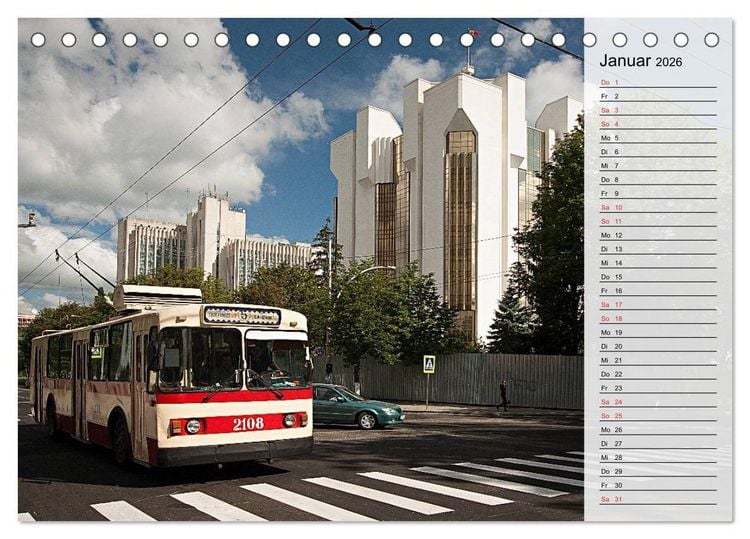The width and height of the screenshot is (750, 539).
Task: Click the calendar row 'Do 1'
Action: (x=658, y=82)
